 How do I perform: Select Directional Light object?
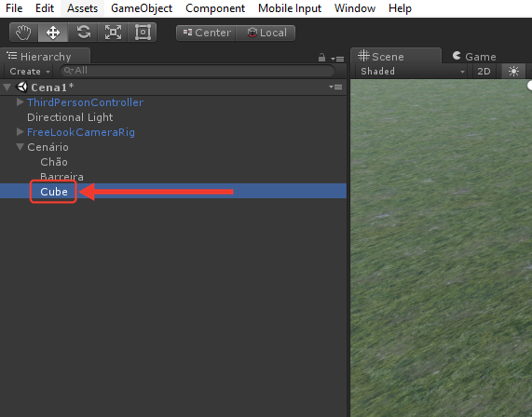point(70,117)
